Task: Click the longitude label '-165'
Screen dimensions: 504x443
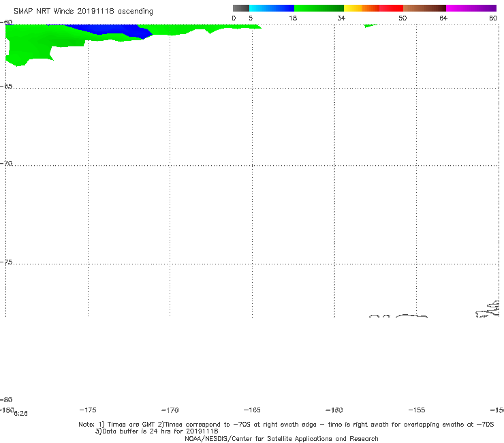Action: click(x=252, y=410)
